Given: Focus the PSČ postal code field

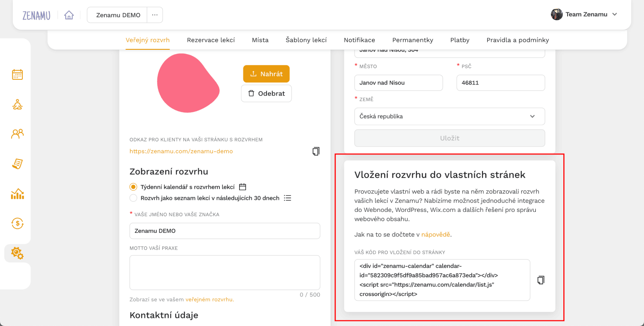Looking at the screenshot, I should click(x=501, y=83).
